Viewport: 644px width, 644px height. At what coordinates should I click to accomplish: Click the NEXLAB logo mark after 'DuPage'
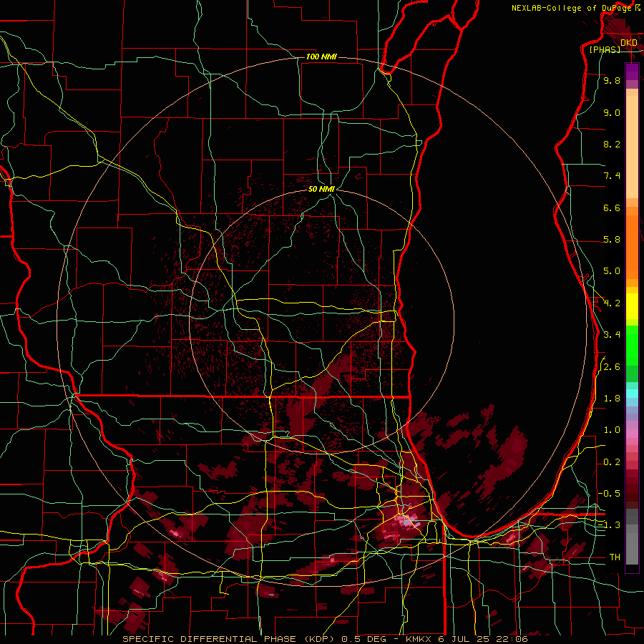(638, 8)
